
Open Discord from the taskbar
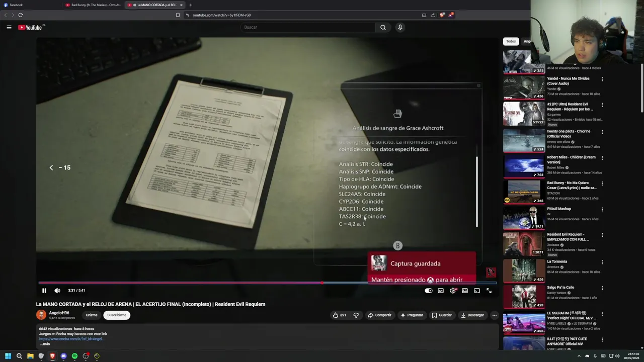63,356
